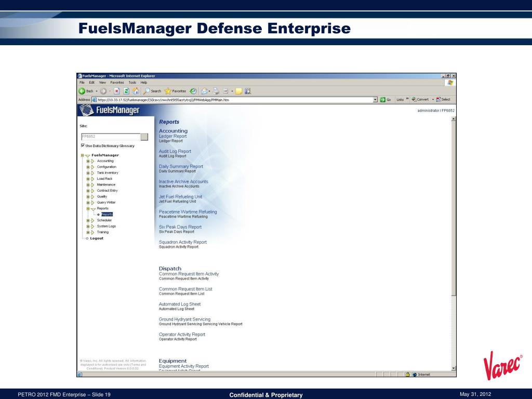Click the rightmost toolbar icon beside yellow note

248,91
